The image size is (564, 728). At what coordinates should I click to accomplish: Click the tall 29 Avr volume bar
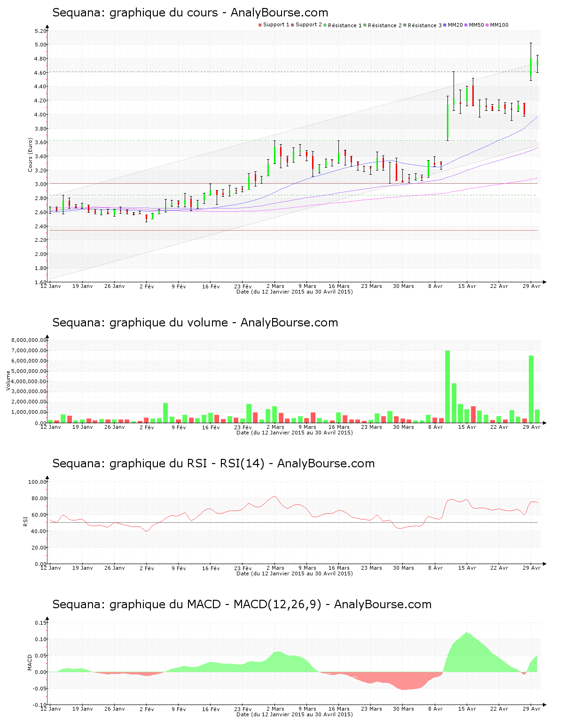(x=531, y=389)
